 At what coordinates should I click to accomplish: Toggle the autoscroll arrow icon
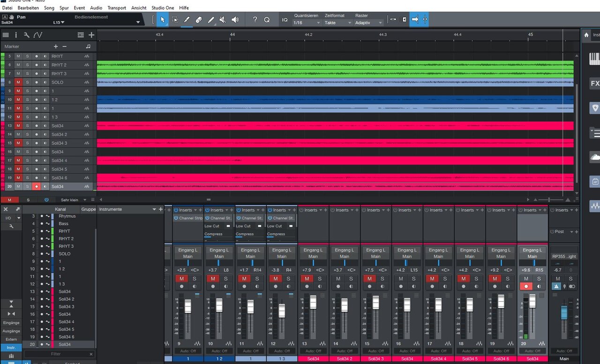click(x=415, y=19)
